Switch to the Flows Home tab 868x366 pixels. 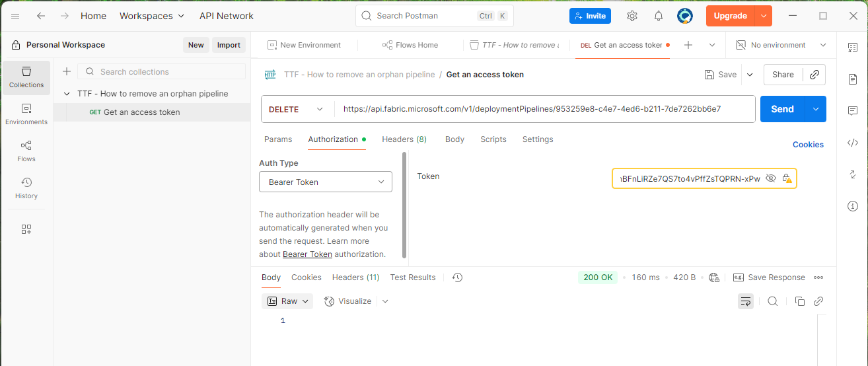410,45
